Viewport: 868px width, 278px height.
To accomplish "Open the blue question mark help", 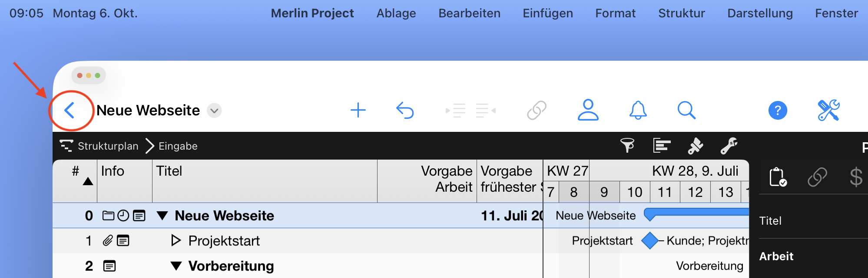I will tap(778, 111).
